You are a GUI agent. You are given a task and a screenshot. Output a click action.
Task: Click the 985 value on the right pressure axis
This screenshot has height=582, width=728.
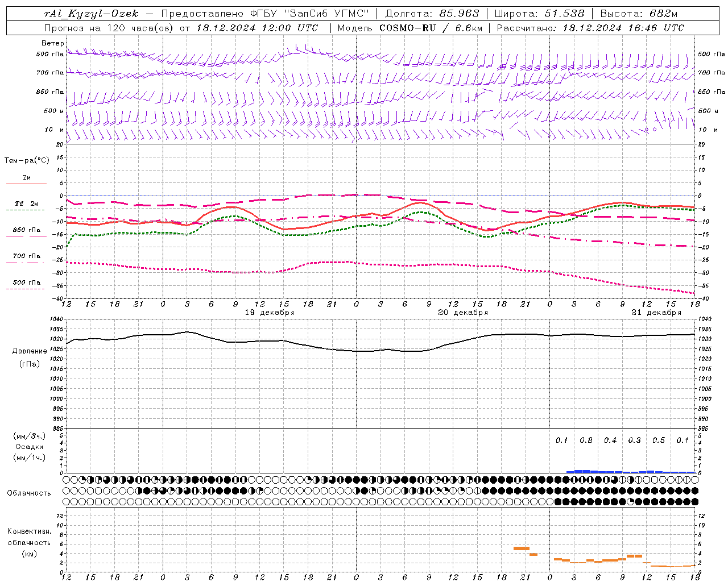pyautogui.click(x=704, y=429)
